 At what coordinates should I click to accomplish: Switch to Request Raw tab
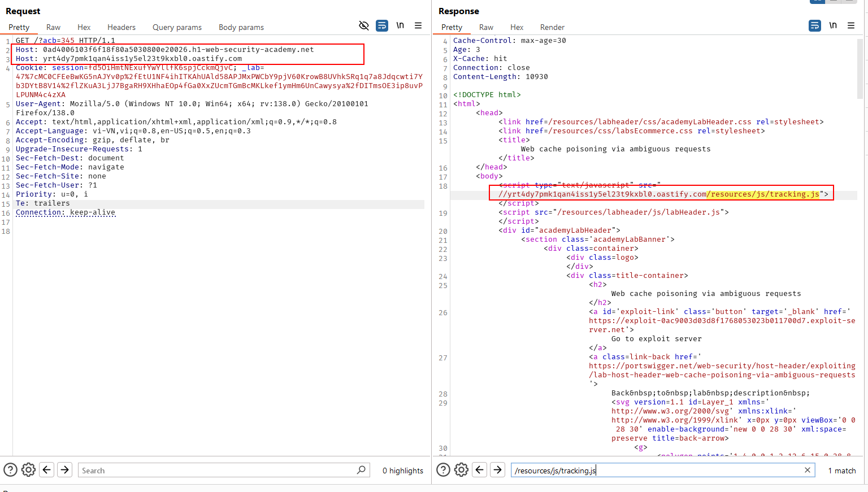click(x=53, y=27)
